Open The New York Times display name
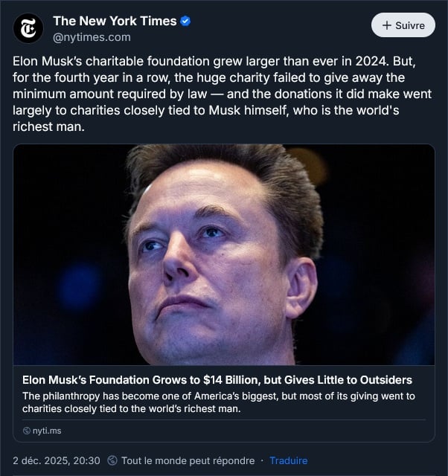448x476 pixels. (x=115, y=22)
